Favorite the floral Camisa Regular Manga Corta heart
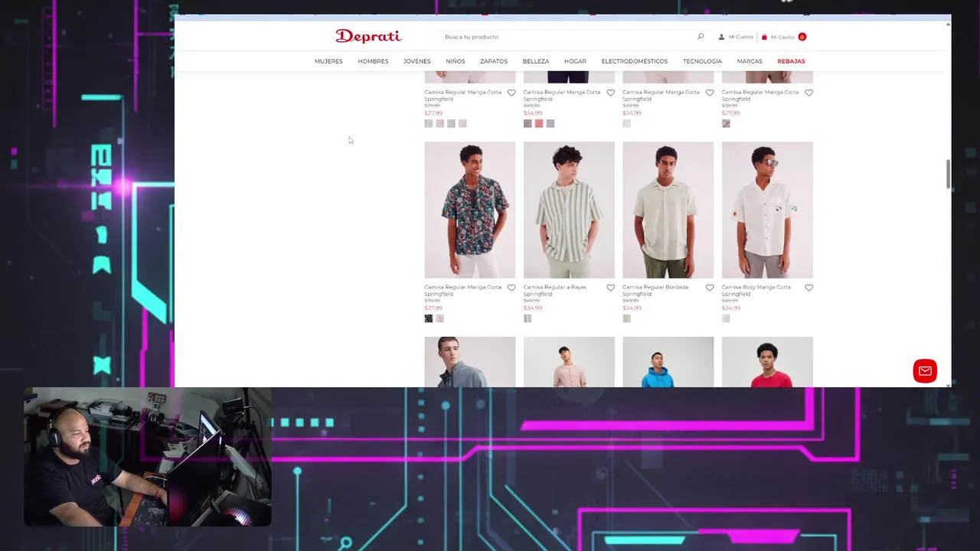This screenshot has height=551, width=980. pyautogui.click(x=511, y=288)
